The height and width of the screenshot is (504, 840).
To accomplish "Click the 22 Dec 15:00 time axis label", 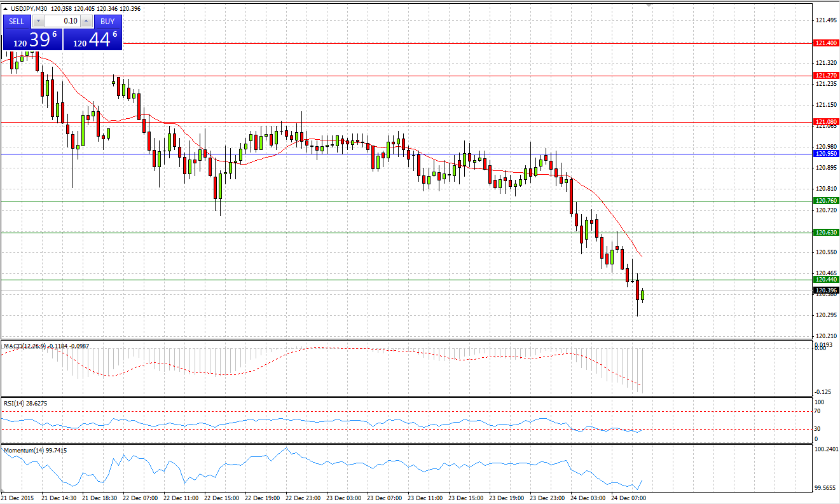I will coord(221,498).
